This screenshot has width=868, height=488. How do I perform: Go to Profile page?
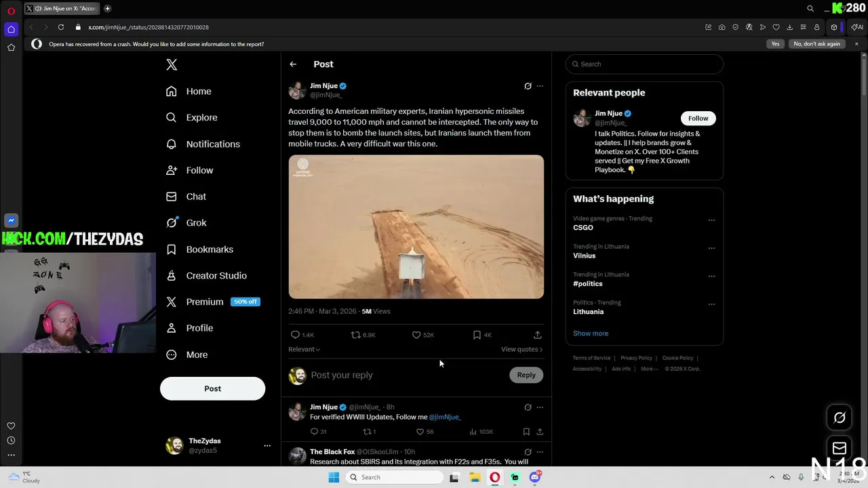[x=190, y=328]
